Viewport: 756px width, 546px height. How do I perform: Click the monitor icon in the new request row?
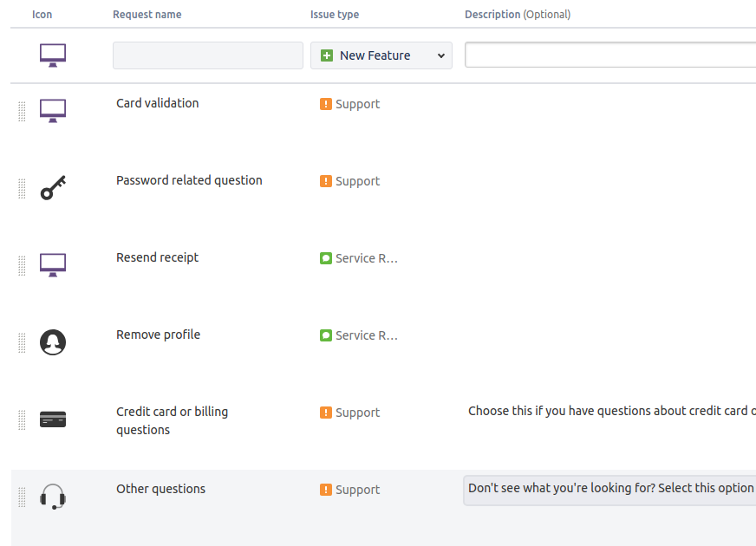coord(53,55)
